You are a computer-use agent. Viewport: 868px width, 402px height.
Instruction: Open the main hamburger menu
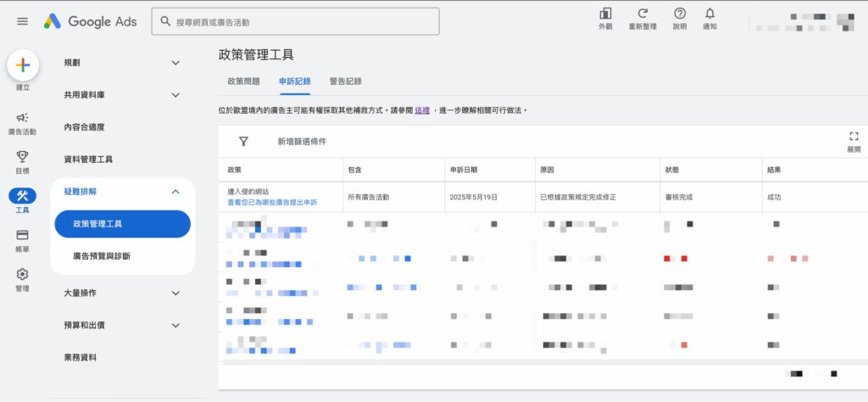click(22, 21)
